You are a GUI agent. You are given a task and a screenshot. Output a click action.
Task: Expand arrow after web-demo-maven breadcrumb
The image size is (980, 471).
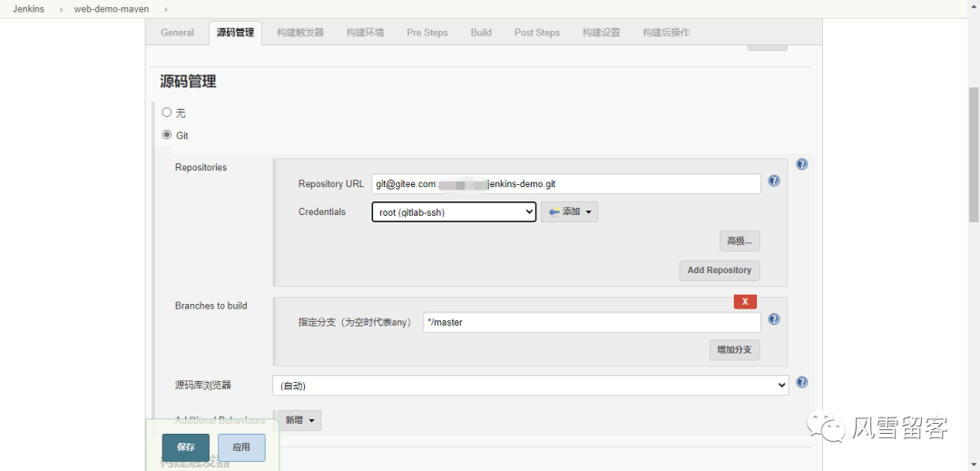[166, 10]
